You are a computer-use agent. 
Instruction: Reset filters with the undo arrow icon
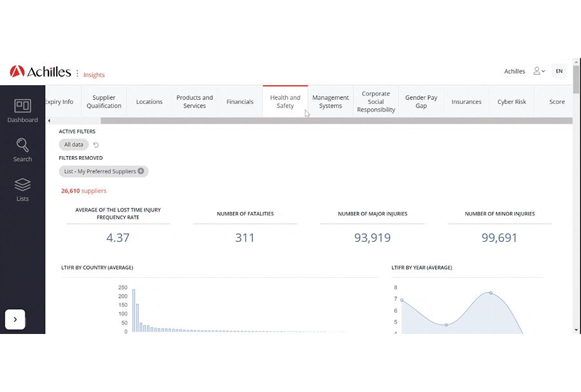coord(96,145)
